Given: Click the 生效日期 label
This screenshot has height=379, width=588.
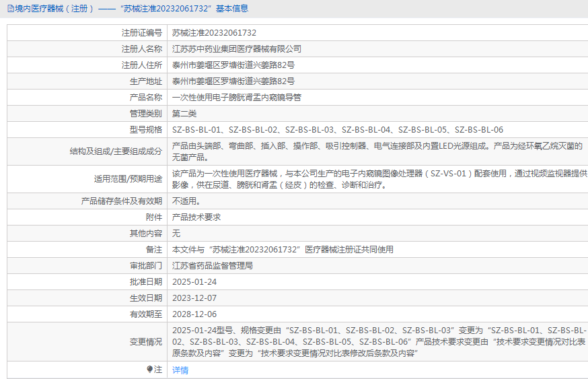Looking at the screenshot, I should 146,298.
